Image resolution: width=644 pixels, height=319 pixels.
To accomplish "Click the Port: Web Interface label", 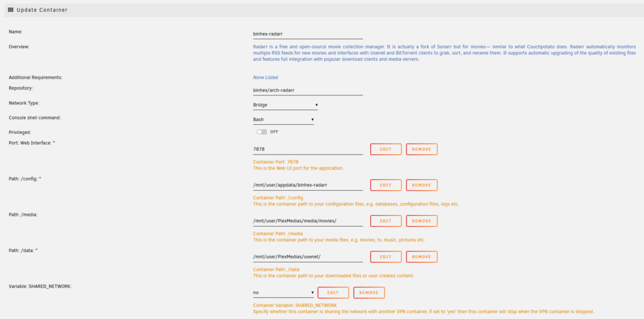I will click(x=32, y=142).
